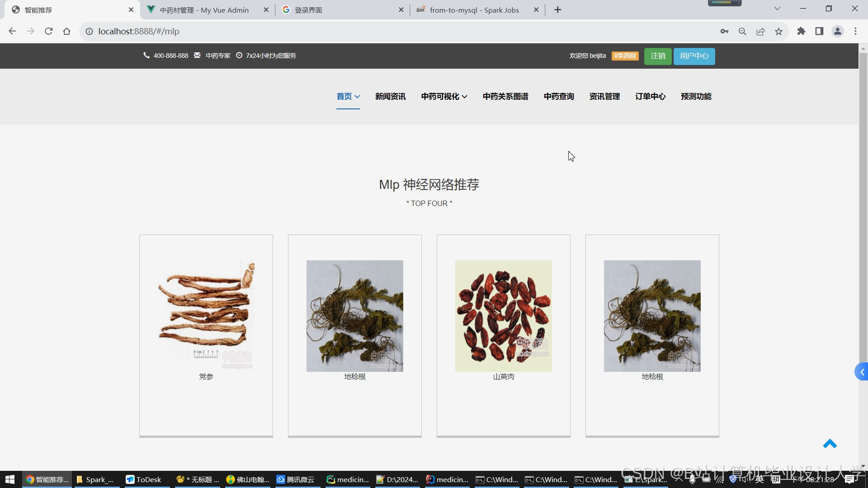The height and width of the screenshot is (488, 868).
Task: Open the browser extensions puzzle icon
Action: (801, 32)
